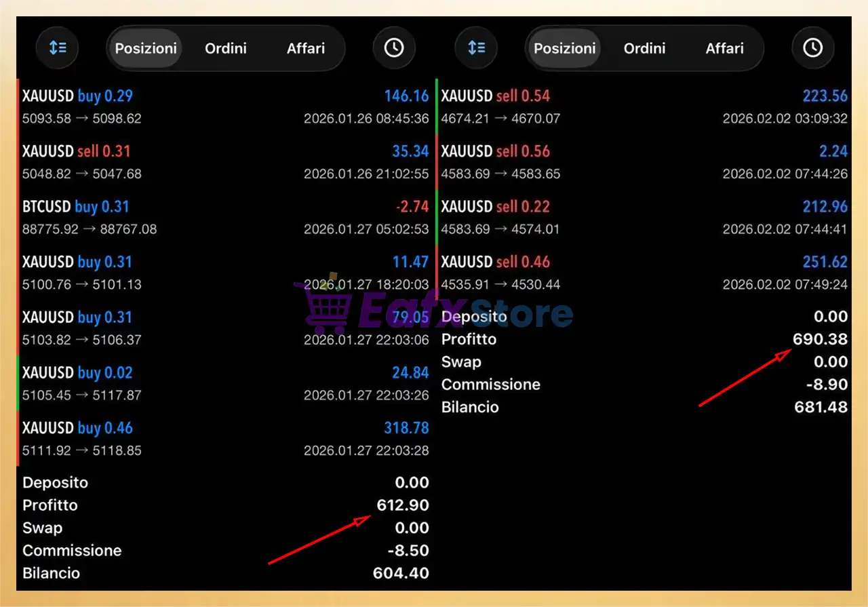
Task: Tap the XAUUSD sell 0.54 trade row
Action: pos(643,106)
